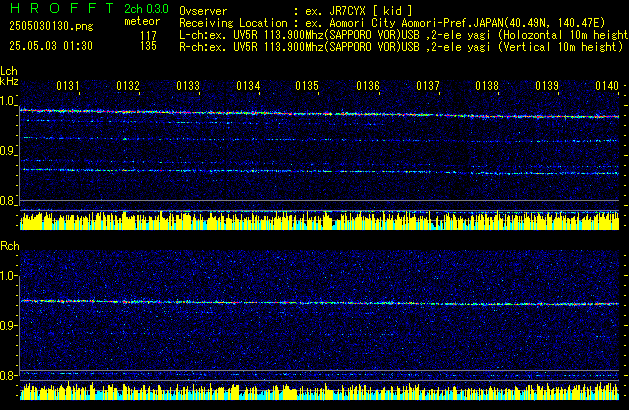Click the HROFFT title text
The width and height of the screenshot is (629, 410).
pos(62,8)
